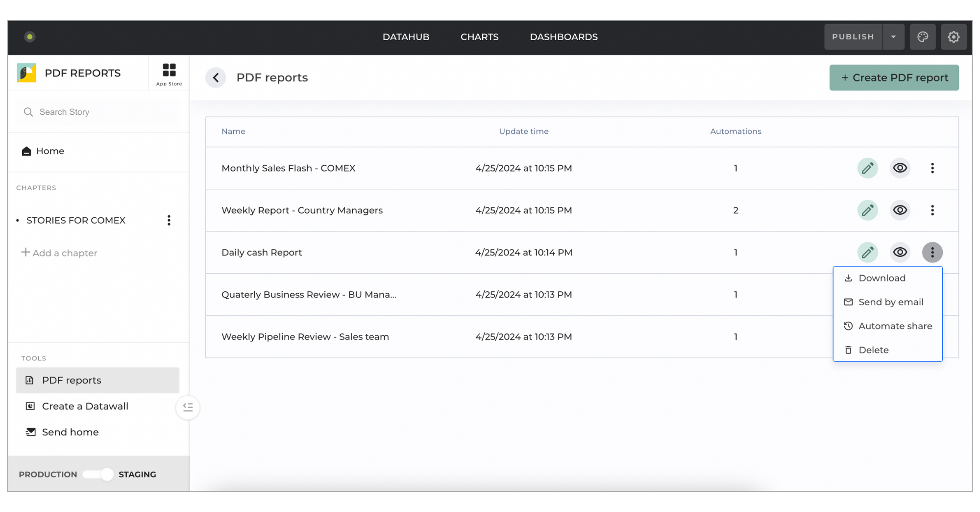Open the settings gear menu
Viewport: 980px width, 512px height.
[x=954, y=37]
